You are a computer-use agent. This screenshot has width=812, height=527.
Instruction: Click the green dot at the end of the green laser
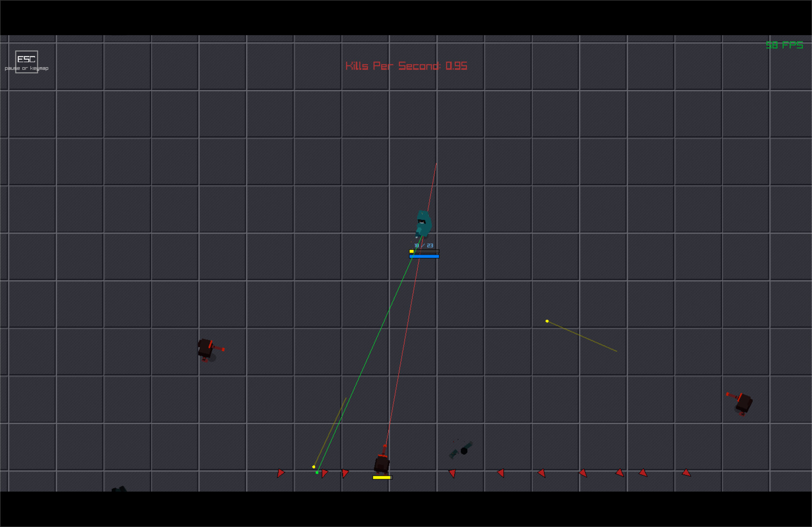tap(317, 472)
